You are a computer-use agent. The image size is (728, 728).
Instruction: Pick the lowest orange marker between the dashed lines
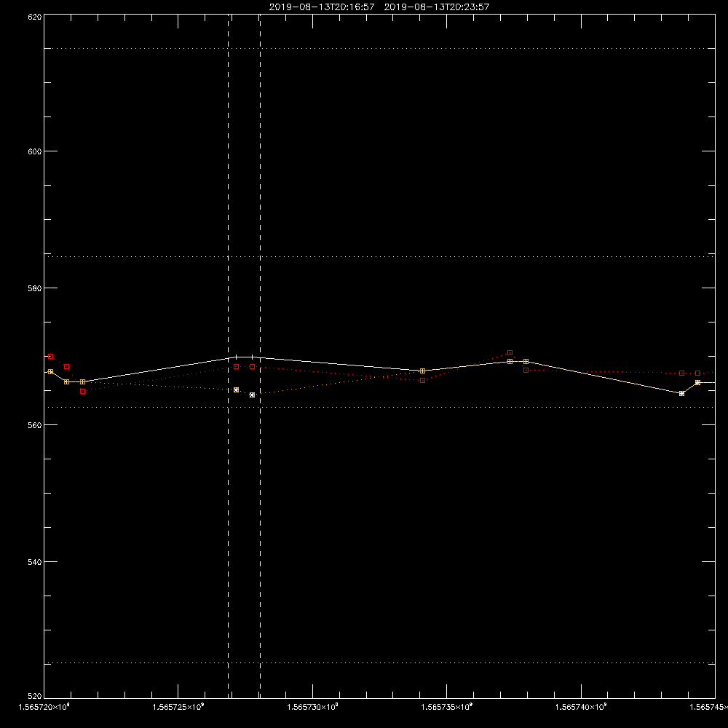tap(252, 395)
